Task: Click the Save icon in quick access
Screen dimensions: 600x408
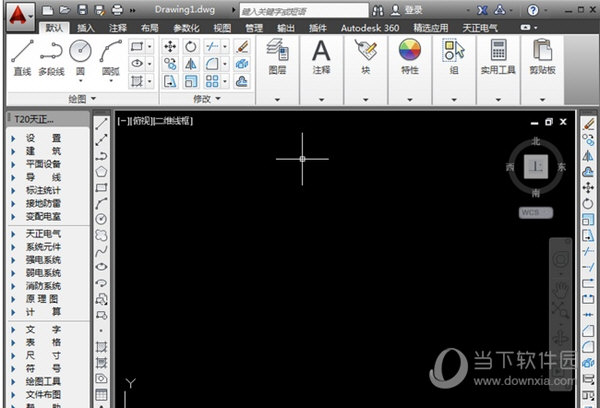Action: point(82,10)
